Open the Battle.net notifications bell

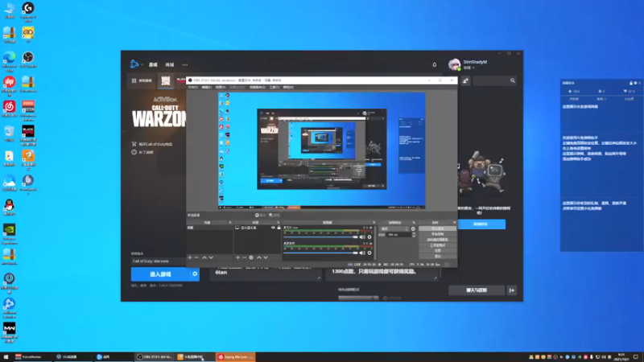[x=435, y=64]
